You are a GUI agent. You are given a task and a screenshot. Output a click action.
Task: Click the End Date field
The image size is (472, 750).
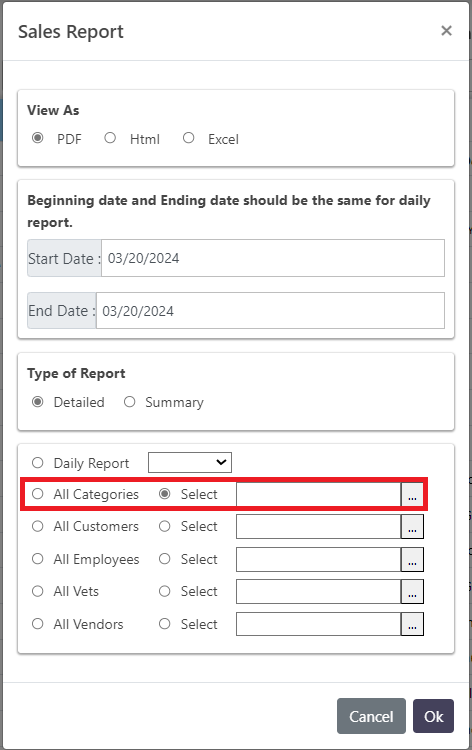[270, 311]
